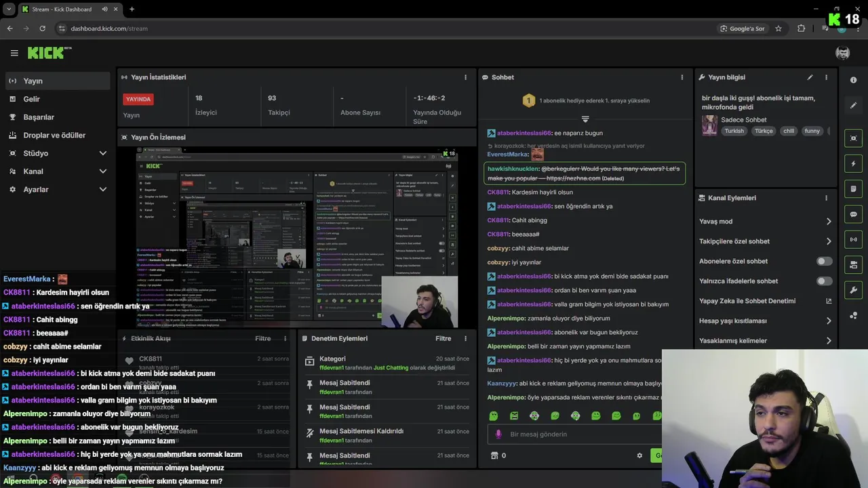Click the purple microphone icon in message box
The image size is (868, 488).
click(498, 434)
